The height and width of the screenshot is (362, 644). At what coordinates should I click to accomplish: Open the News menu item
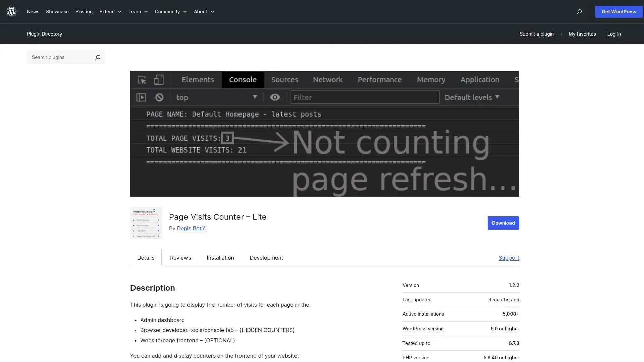pos(33,12)
